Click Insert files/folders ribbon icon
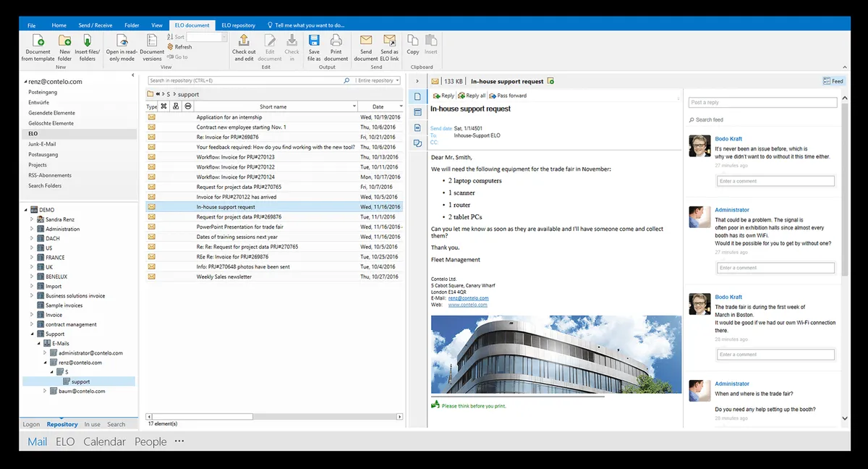Image resolution: width=868 pixels, height=469 pixels. coord(87,41)
